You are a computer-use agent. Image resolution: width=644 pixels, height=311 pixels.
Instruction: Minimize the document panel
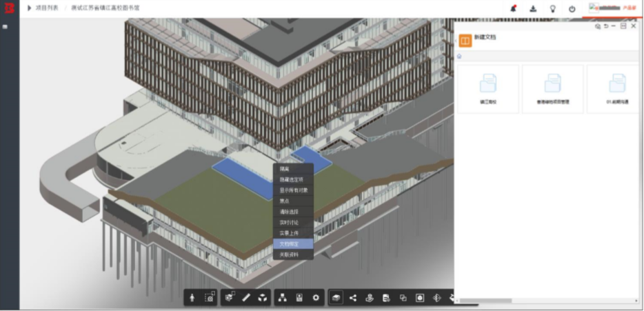tap(614, 26)
